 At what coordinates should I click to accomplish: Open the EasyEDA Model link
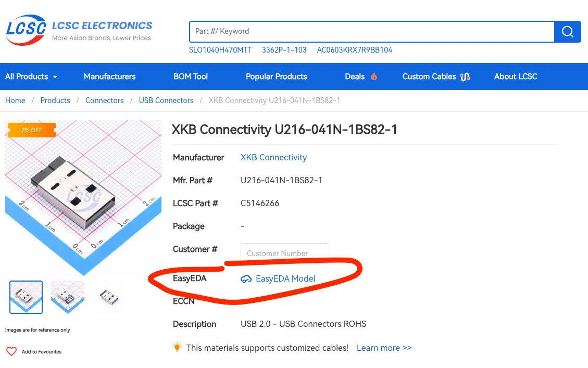click(x=285, y=279)
